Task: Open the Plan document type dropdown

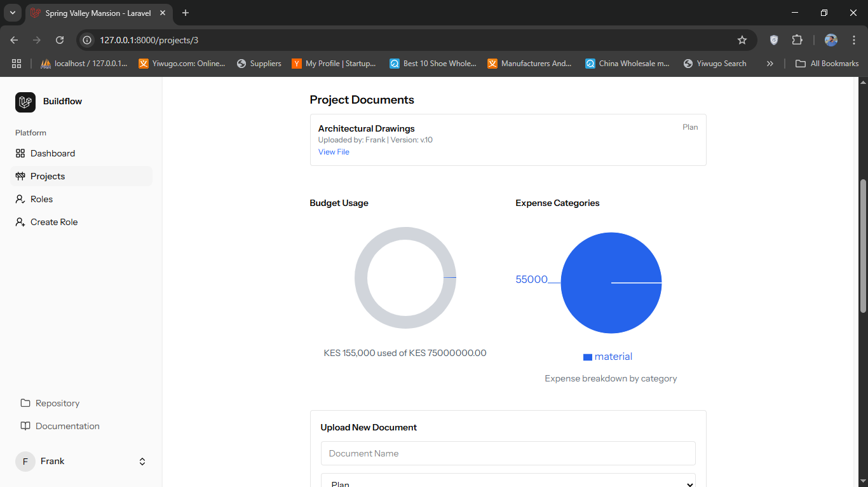Action: click(508, 481)
